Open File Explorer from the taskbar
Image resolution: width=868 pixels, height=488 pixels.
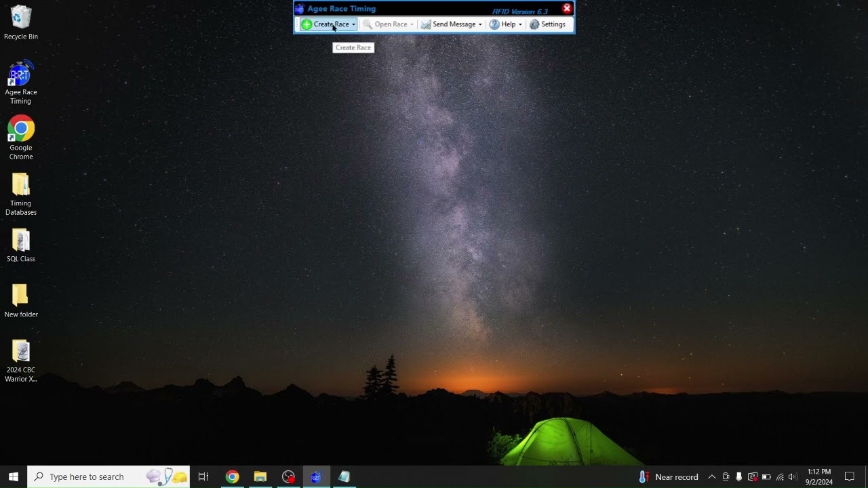click(260, 476)
